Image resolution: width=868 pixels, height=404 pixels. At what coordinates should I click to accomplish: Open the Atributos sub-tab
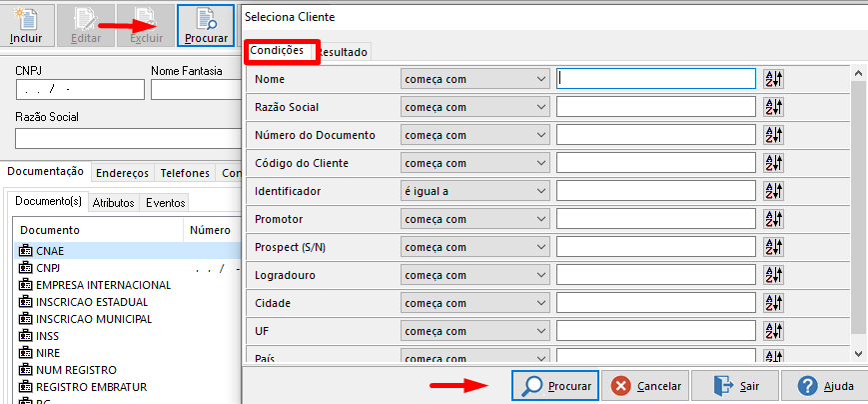[x=114, y=203]
